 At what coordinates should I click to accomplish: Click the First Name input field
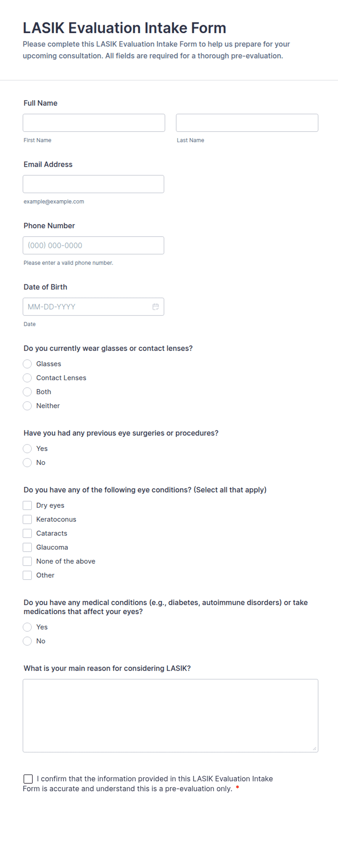94,123
